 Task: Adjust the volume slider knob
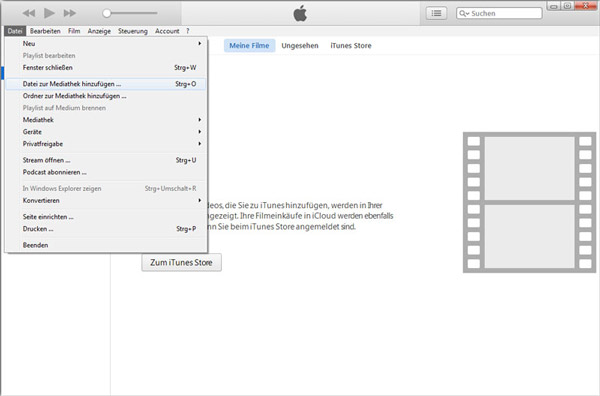pyautogui.click(x=107, y=13)
